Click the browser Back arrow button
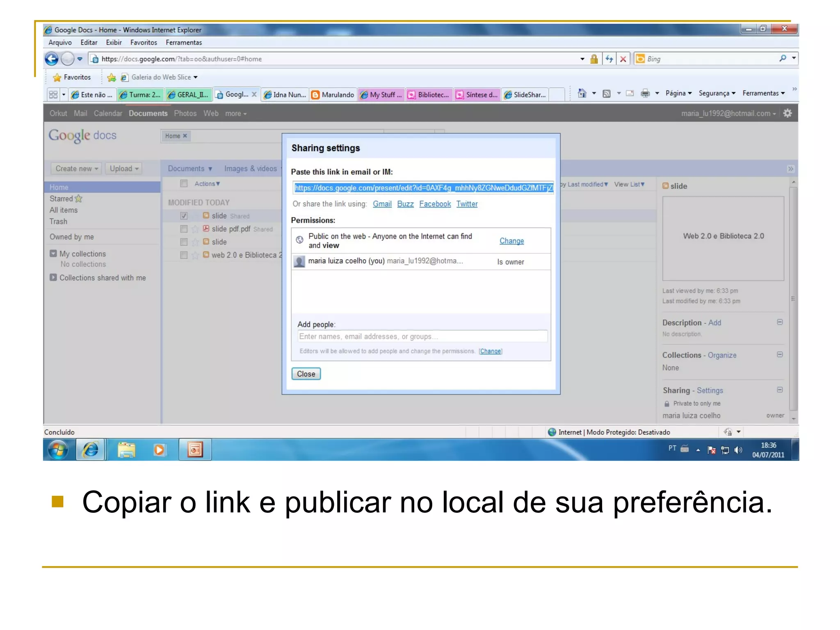The height and width of the screenshot is (630, 840). tap(52, 59)
